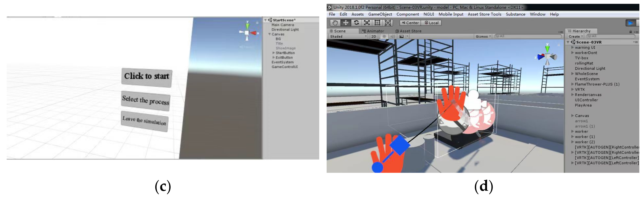Screen dimensions: 644x198
Task: Select the Rect Transform tool
Action: point(377,23)
